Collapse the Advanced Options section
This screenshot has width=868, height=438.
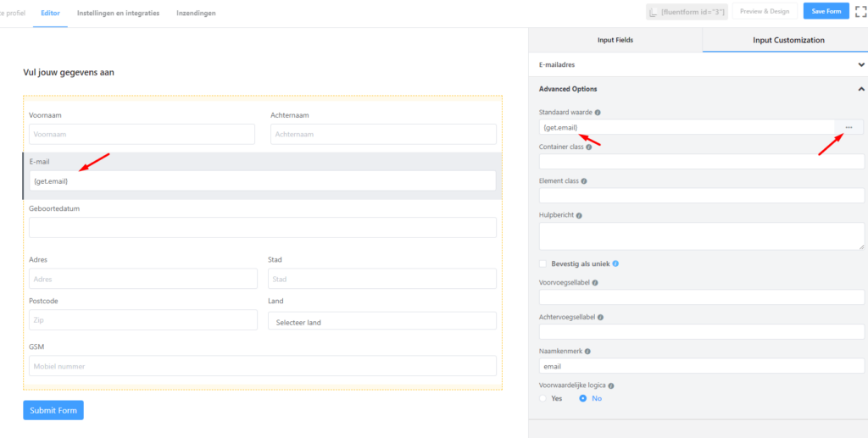(861, 89)
